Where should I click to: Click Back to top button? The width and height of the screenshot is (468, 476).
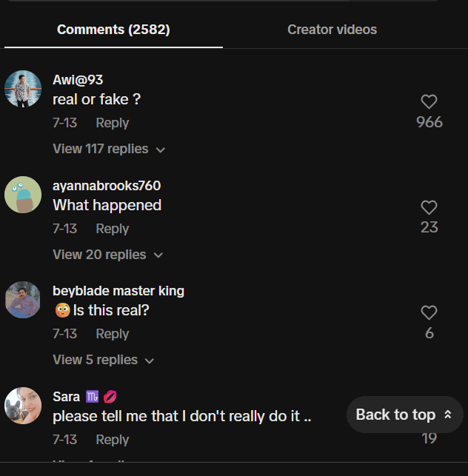[x=404, y=415]
